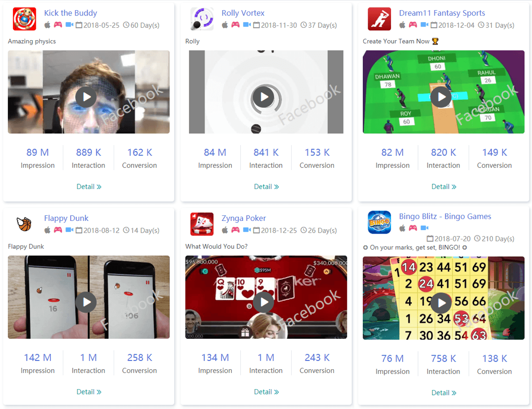Open the Flappy Dunk basketball app icon
Image resolution: width=532 pixels, height=409 pixels.
click(25, 224)
